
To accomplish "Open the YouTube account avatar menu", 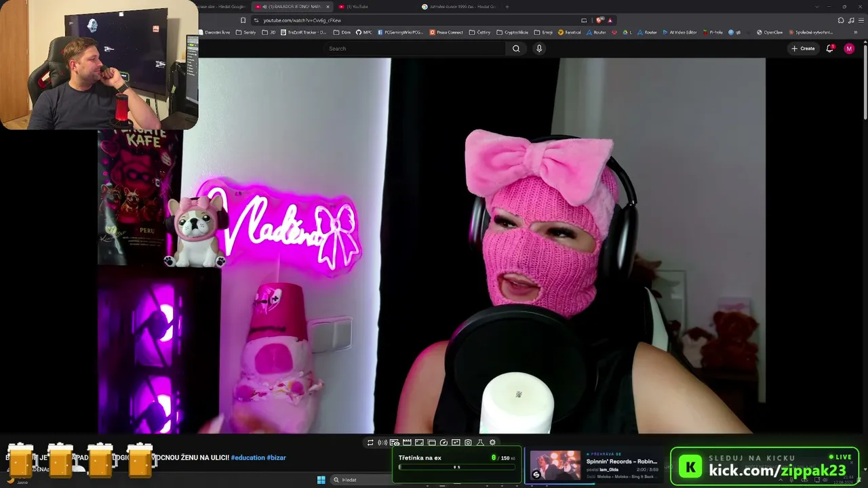I will 849,49.
